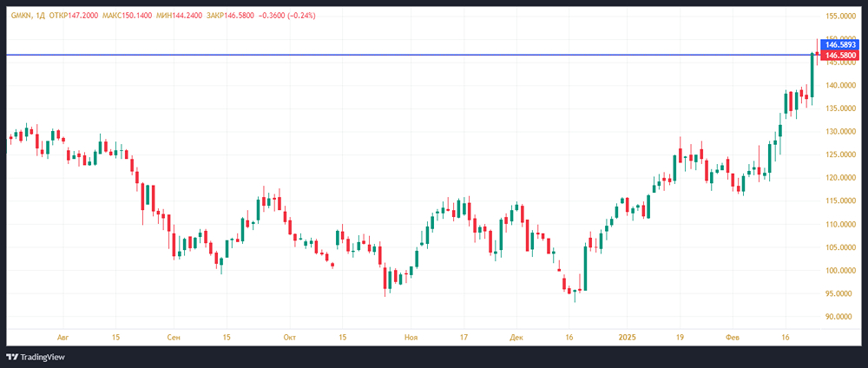Click the Ноя date on time axis
868x368 pixels.
click(x=410, y=335)
